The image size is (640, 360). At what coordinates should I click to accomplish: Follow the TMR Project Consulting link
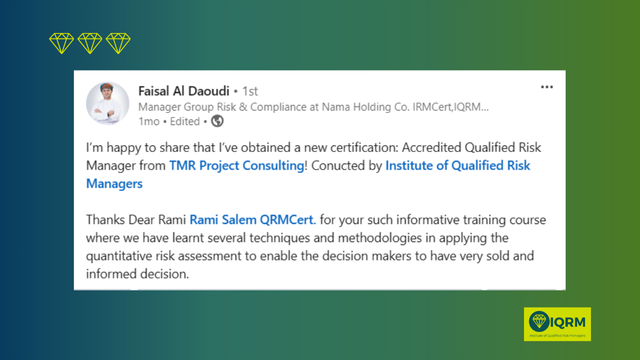pos(237,165)
